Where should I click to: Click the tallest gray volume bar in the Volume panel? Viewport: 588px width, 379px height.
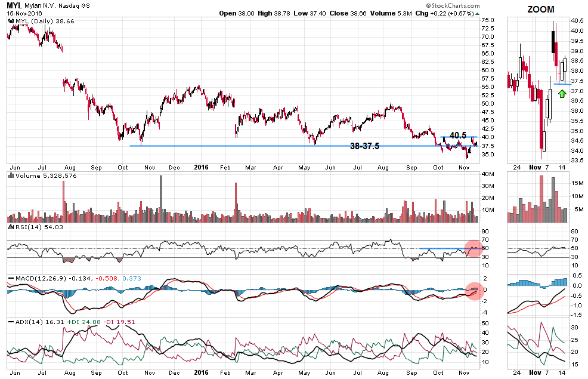point(161,199)
